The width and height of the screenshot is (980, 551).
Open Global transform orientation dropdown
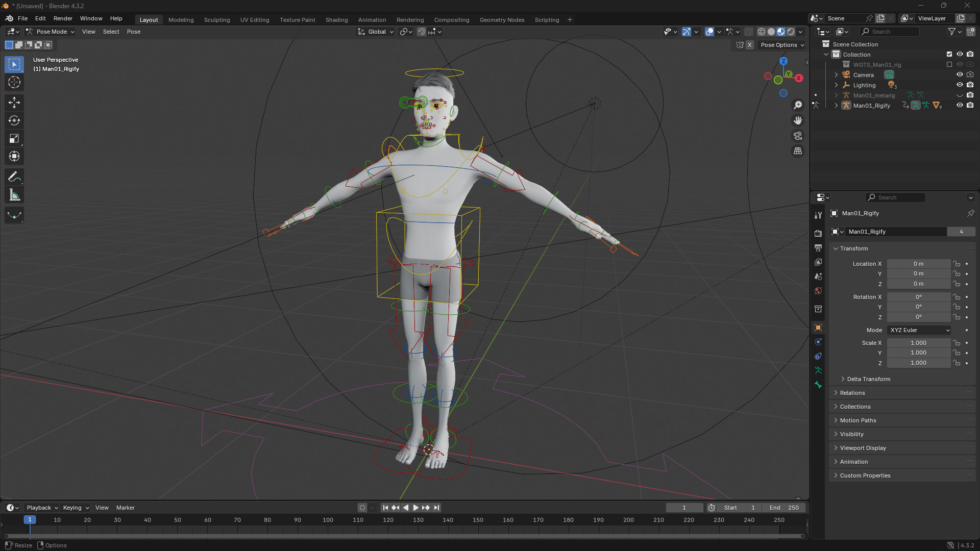point(376,32)
